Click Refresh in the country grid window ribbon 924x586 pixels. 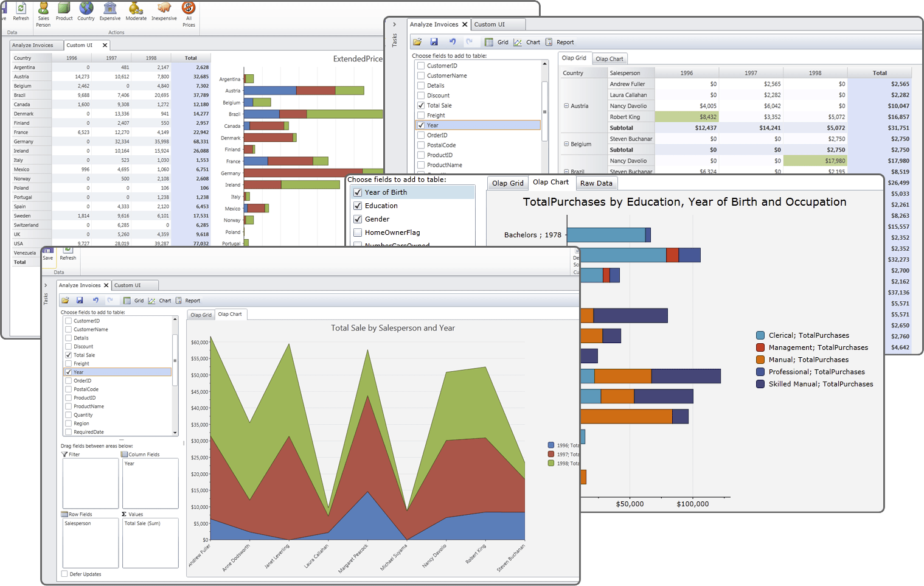coord(21,12)
